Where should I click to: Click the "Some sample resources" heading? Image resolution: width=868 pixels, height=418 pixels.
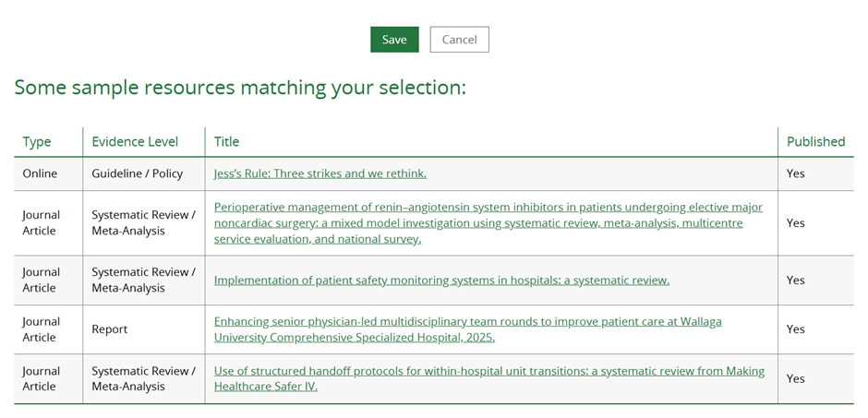(x=240, y=88)
